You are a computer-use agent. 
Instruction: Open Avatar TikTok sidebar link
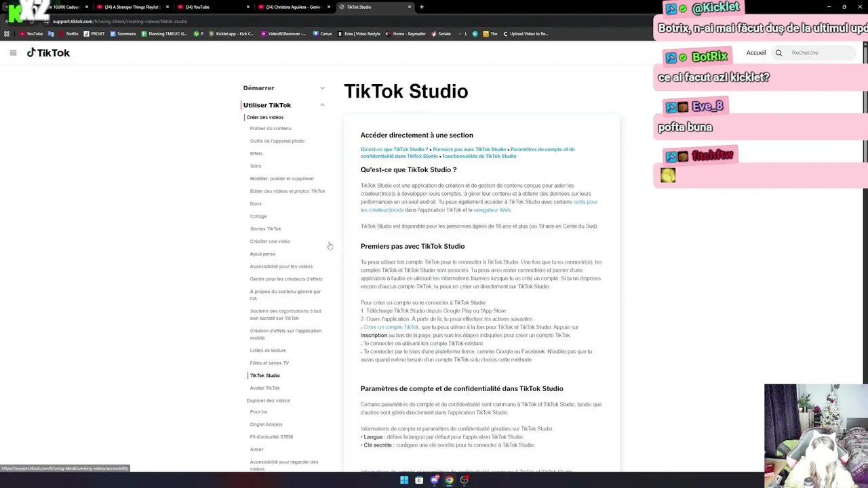click(265, 388)
